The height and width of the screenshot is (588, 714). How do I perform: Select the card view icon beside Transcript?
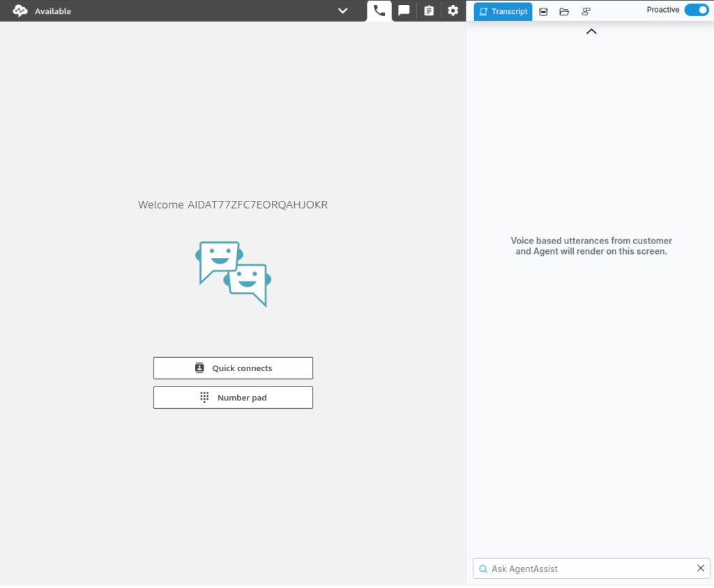click(543, 11)
